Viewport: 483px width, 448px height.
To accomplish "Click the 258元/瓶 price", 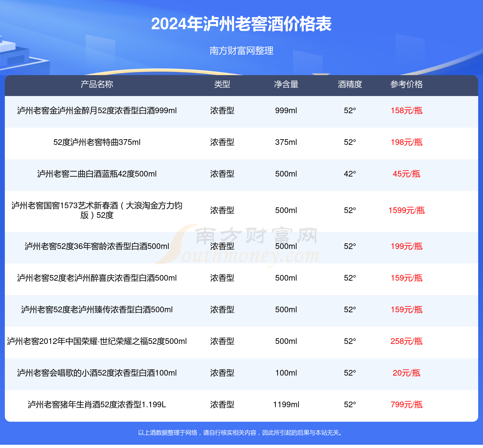I will click(x=407, y=341).
